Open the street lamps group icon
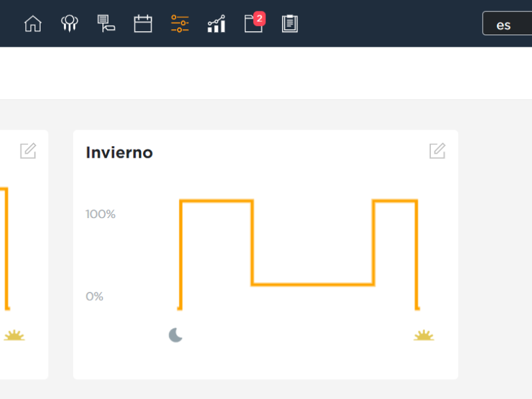The height and width of the screenshot is (399, 532). point(69,24)
